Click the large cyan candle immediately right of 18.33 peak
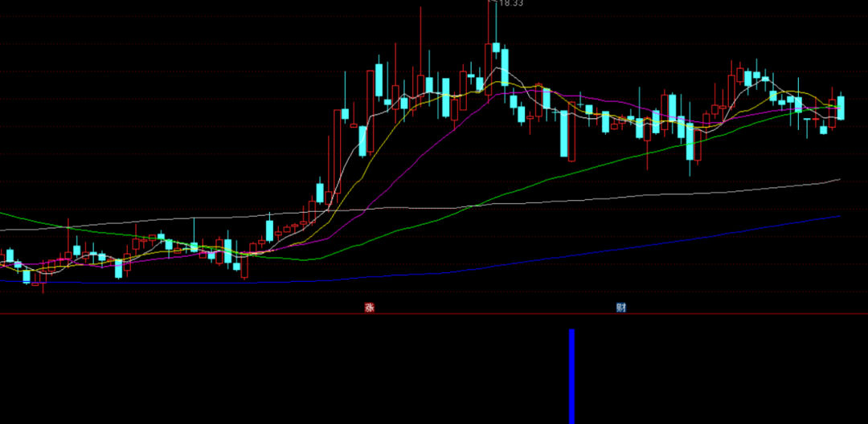The width and height of the screenshot is (868, 424). 506,66
